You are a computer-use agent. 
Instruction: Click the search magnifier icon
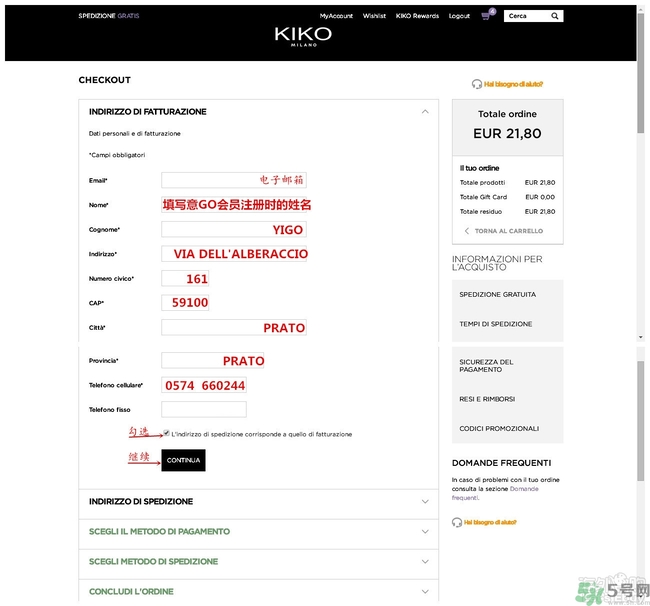(x=554, y=16)
